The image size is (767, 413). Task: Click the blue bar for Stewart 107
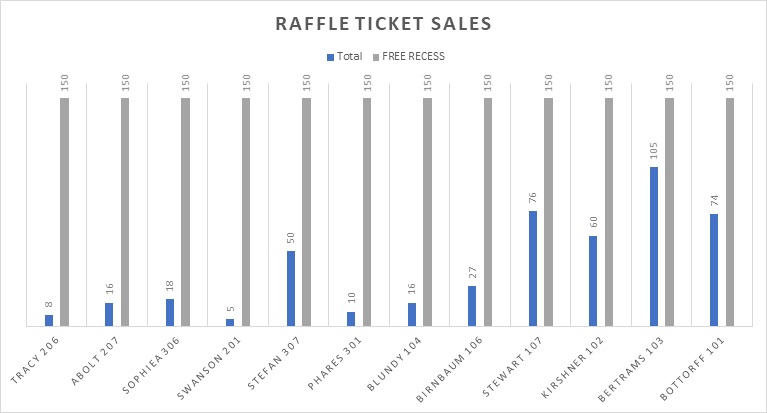(x=533, y=268)
